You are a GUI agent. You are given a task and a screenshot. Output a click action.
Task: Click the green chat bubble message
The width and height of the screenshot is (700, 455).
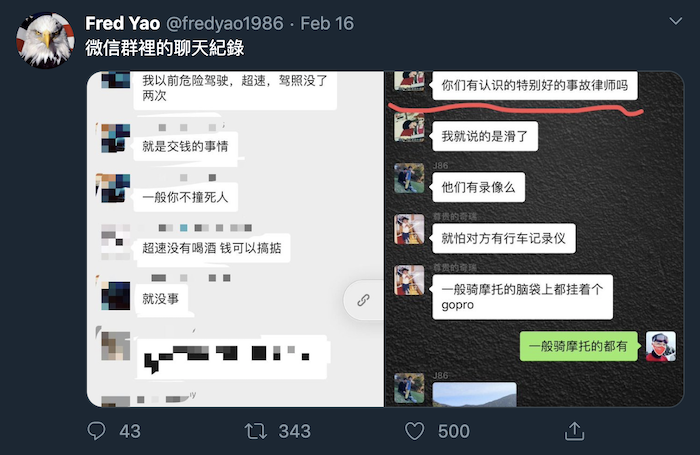[579, 346]
